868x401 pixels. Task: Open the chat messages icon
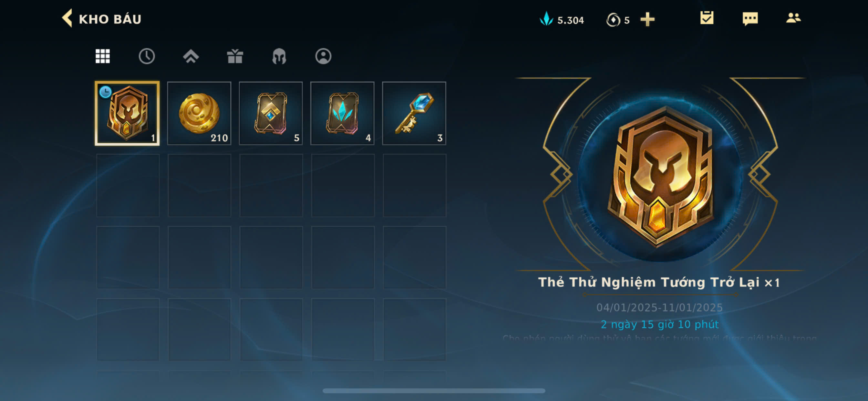click(750, 18)
